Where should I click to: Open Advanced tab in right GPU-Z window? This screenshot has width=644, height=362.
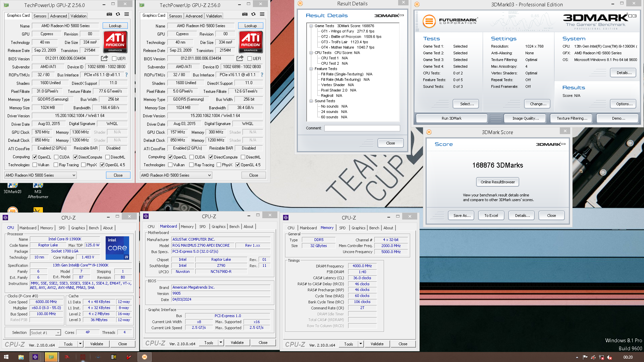click(x=194, y=16)
